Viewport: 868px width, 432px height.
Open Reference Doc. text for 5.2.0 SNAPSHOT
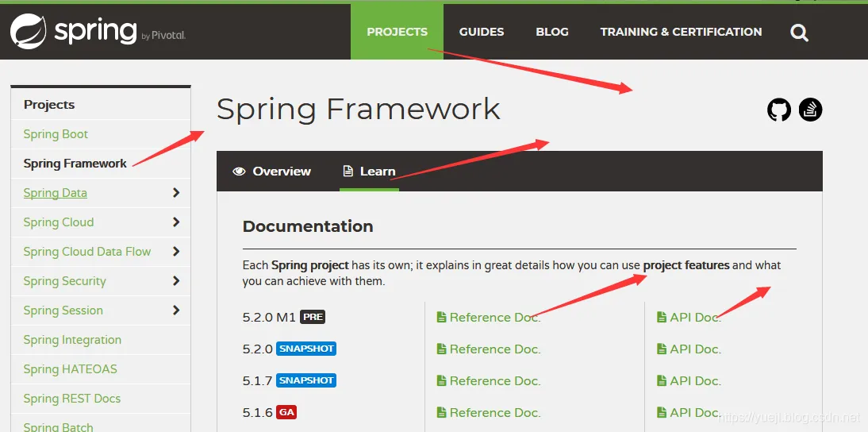[x=495, y=349]
